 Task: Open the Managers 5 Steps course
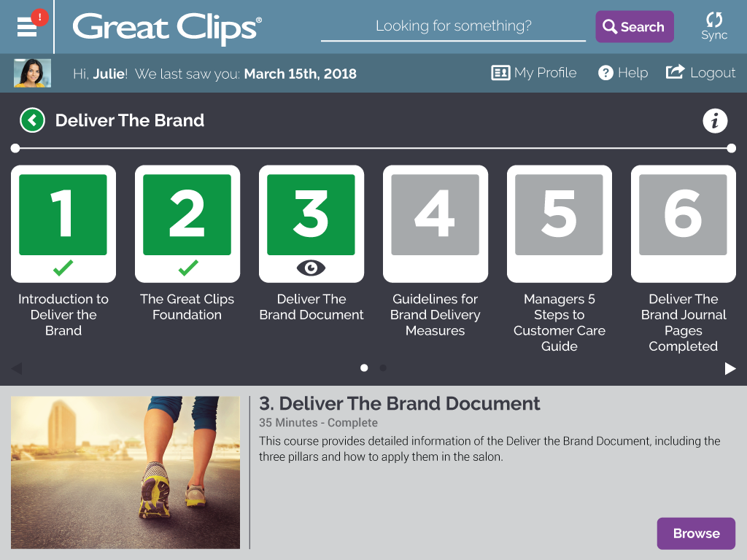[560, 223]
